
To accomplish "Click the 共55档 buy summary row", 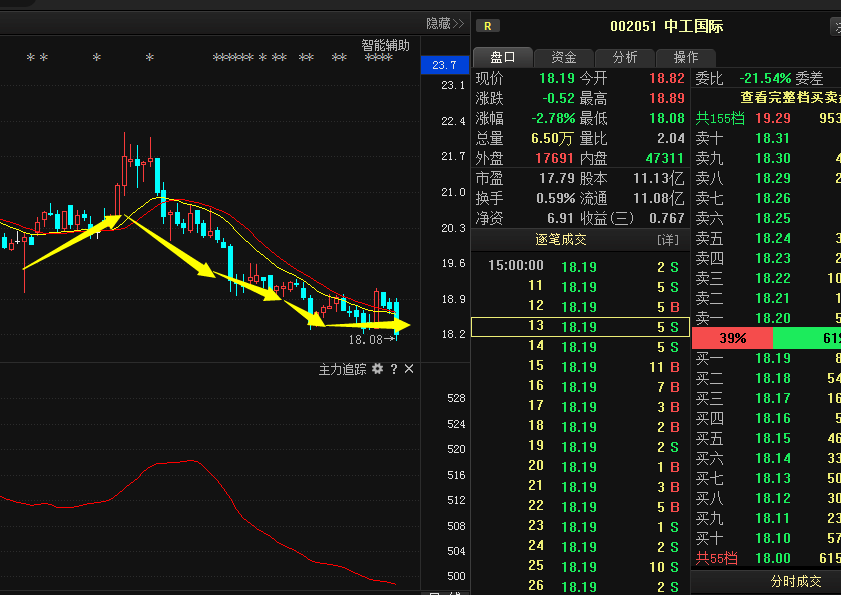I will (768, 559).
